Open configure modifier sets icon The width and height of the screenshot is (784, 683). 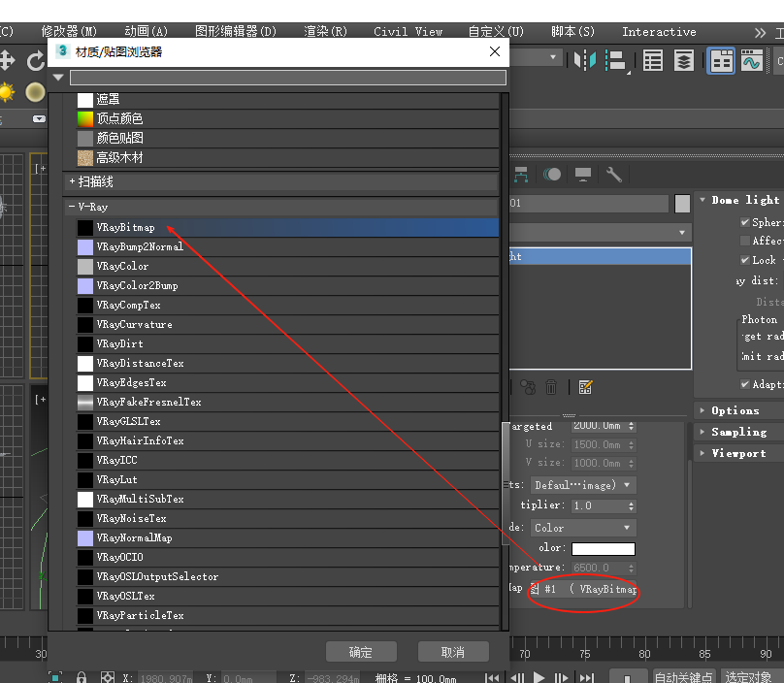pos(585,387)
